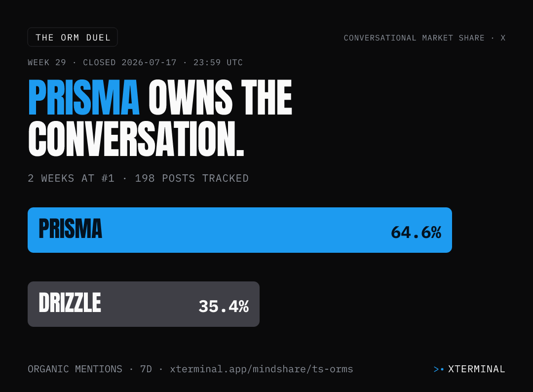The height and width of the screenshot is (392, 533).
Task: Click the blue Prisma 64.6% bar
Action: [240, 230]
